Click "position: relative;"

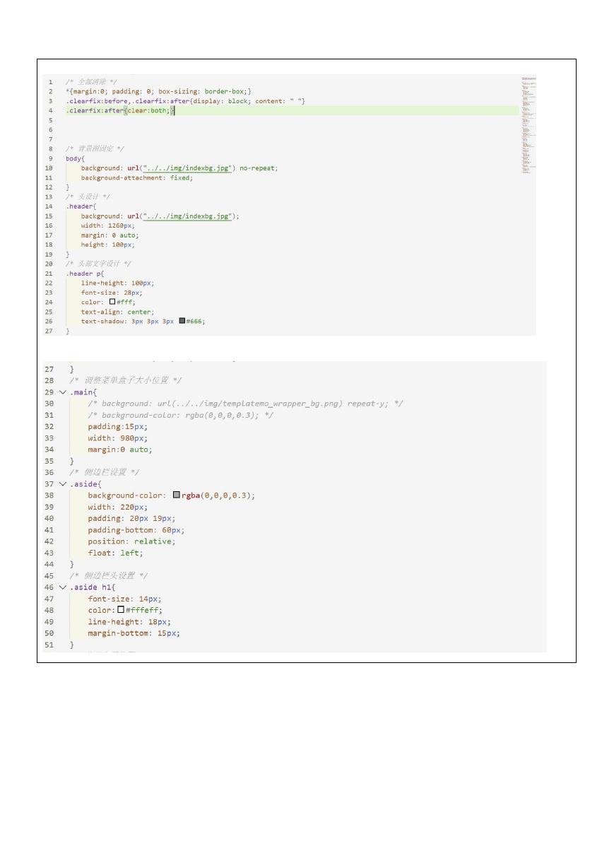tap(131, 541)
